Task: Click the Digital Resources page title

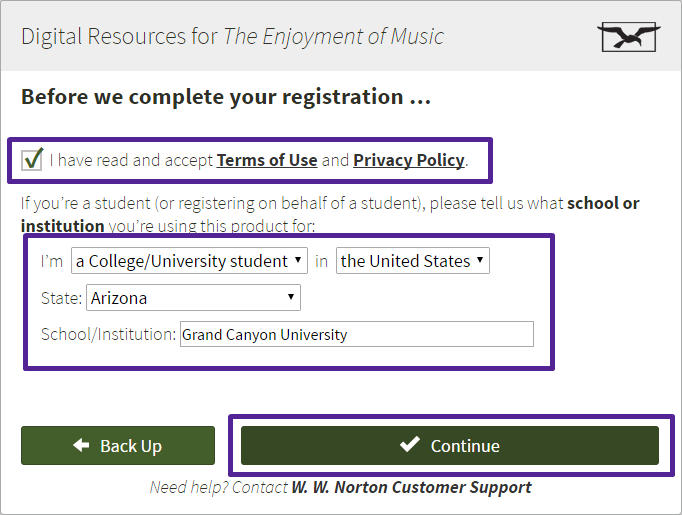Action: [x=232, y=37]
